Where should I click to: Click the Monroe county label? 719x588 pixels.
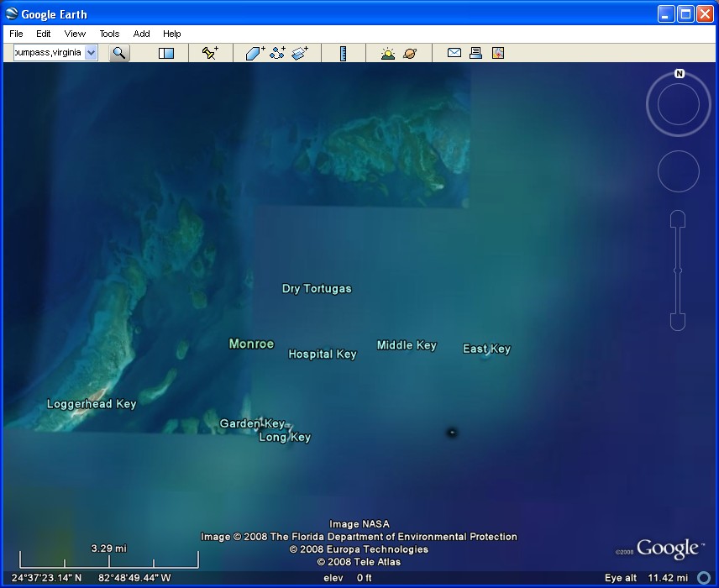click(251, 344)
